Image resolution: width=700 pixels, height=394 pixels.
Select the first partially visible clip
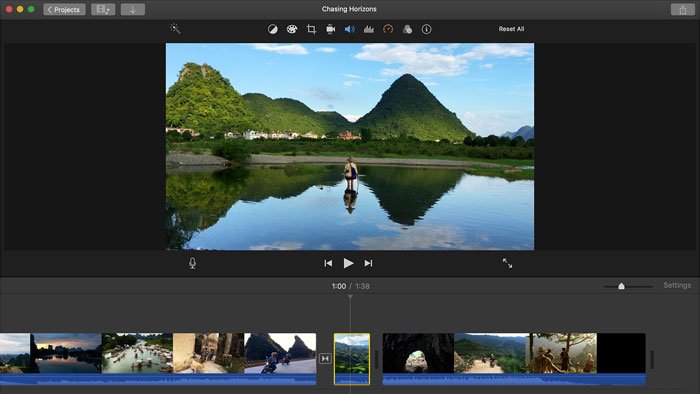tap(15, 353)
